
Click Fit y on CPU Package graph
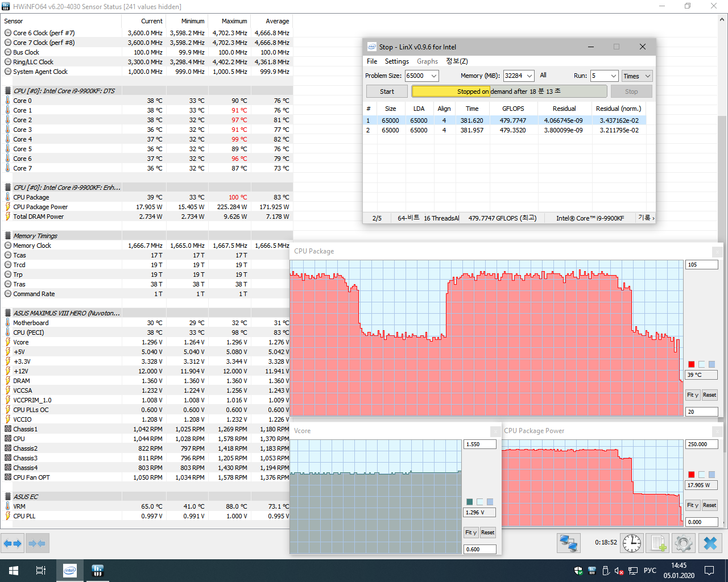tap(693, 395)
